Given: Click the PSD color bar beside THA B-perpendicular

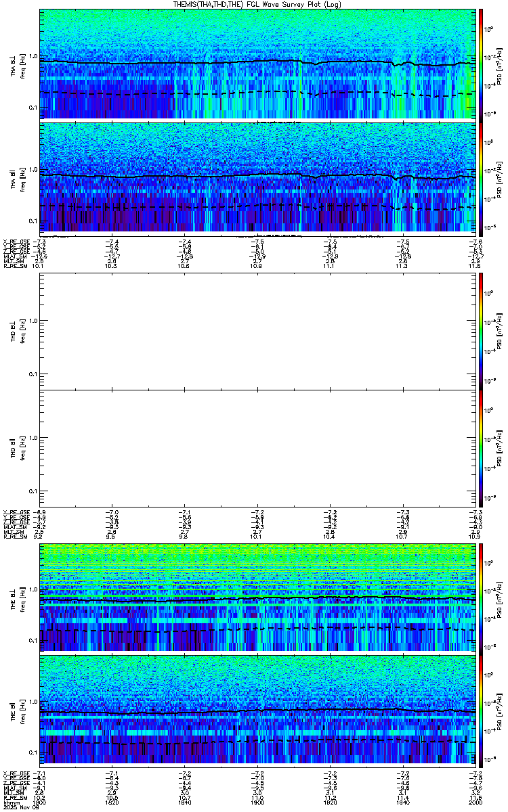Looking at the screenshot, I should point(481,64).
